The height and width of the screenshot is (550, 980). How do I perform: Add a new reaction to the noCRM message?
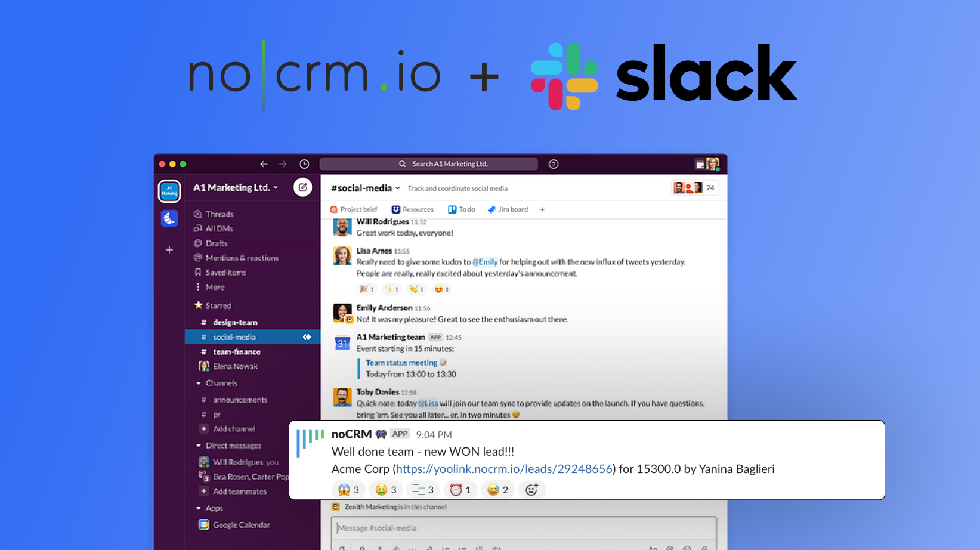[x=531, y=489]
